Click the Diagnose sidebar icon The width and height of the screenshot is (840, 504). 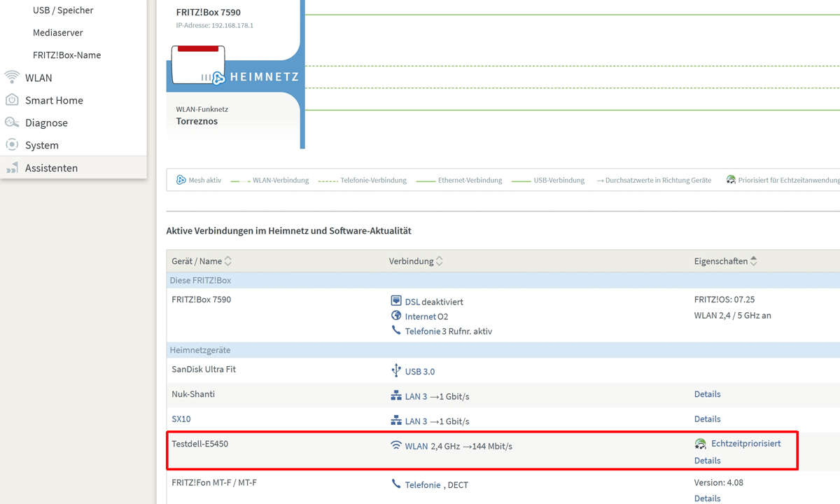[11, 122]
